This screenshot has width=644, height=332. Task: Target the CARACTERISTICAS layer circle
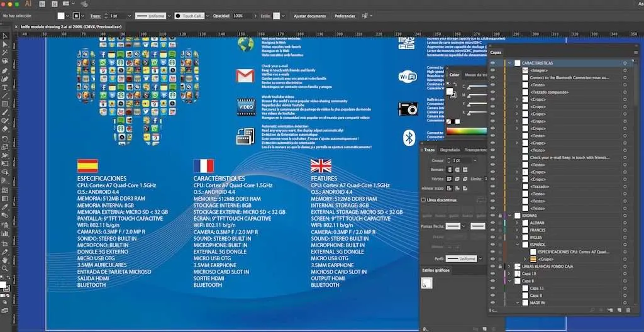coord(625,64)
